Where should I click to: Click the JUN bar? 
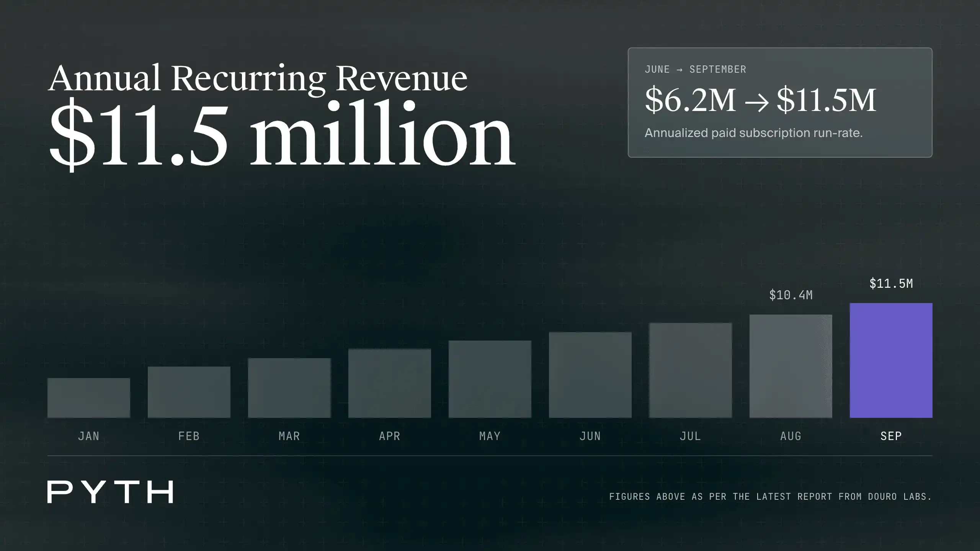click(x=590, y=375)
